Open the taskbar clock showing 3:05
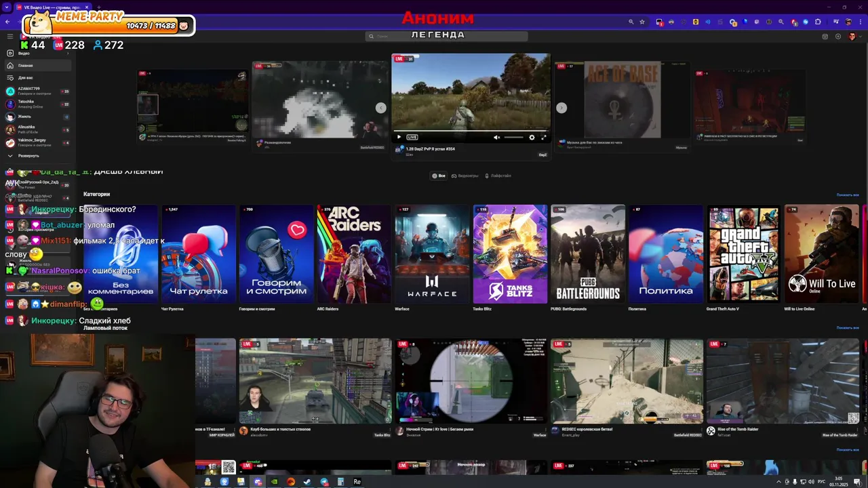The height and width of the screenshot is (488, 868). [x=839, y=482]
